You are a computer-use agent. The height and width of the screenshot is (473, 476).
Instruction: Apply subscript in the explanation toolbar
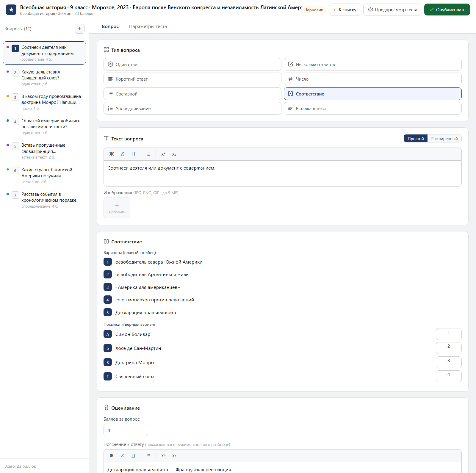point(174,456)
